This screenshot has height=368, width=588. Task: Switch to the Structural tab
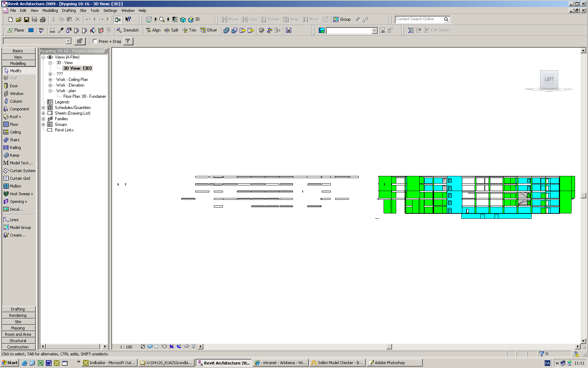[x=18, y=340]
